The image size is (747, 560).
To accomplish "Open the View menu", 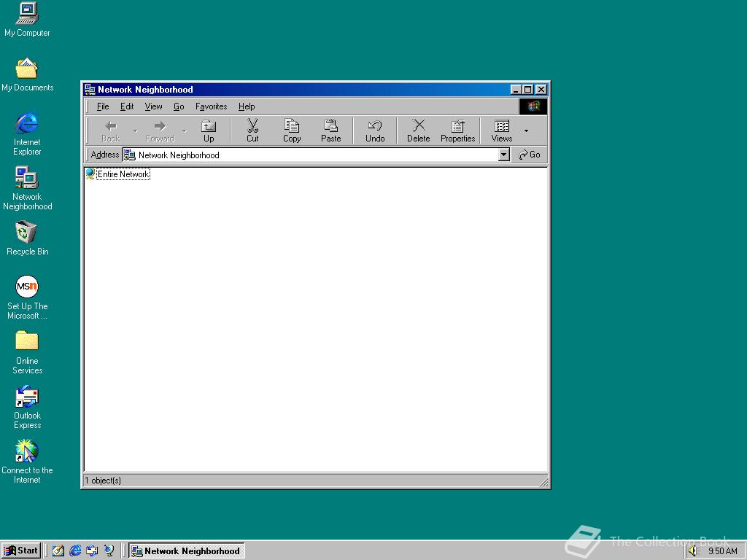I will pyautogui.click(x=153, y=106).
